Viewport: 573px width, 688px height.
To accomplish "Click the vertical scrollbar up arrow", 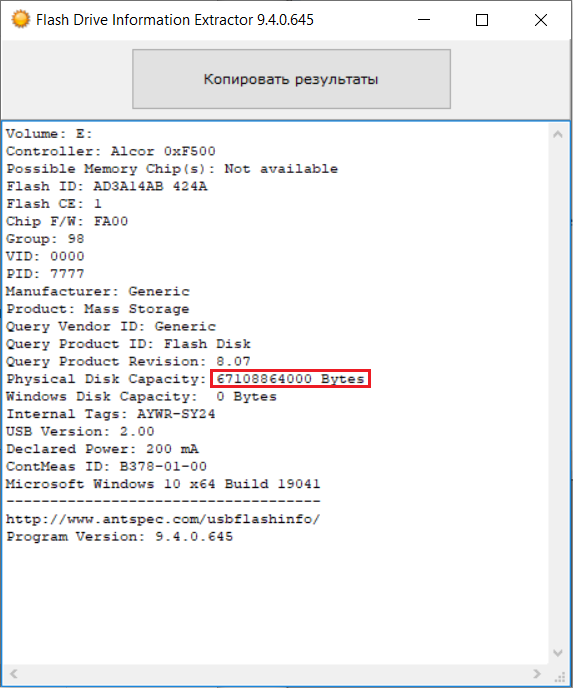I will click(x=558, y=135).
